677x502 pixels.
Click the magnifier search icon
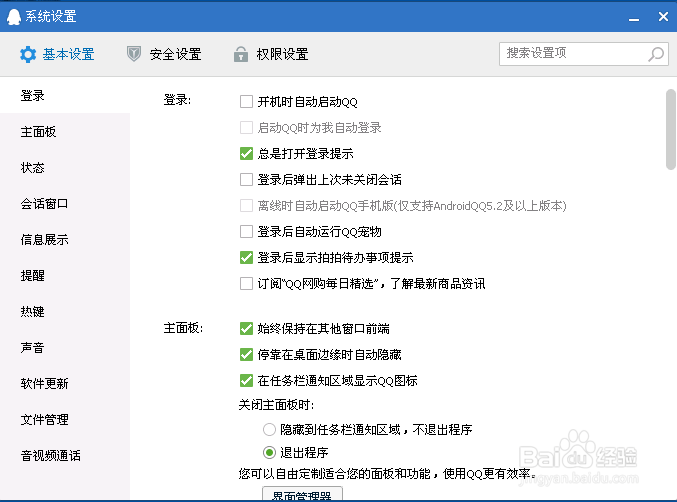(656, 54)
